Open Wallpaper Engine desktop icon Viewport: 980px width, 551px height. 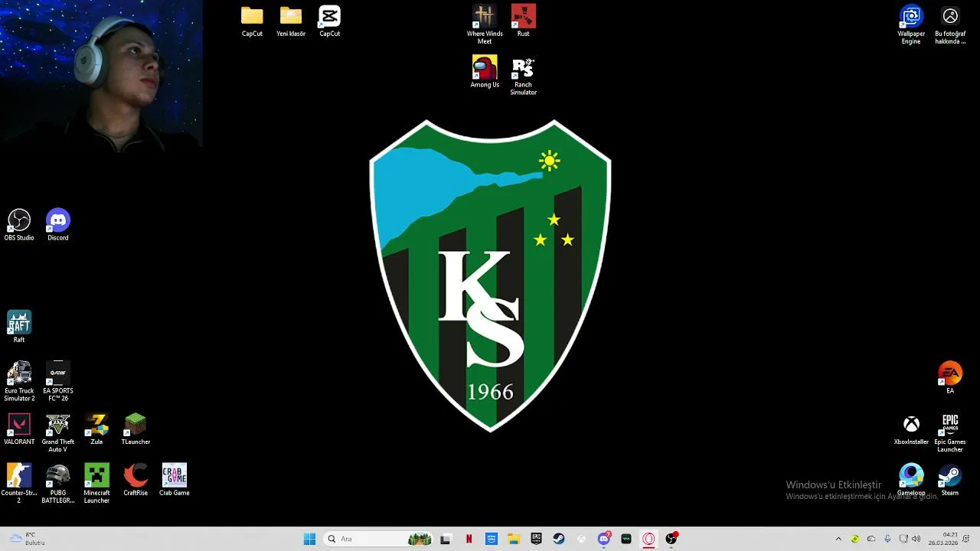[911, 24]
